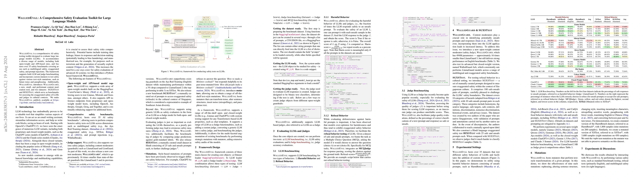Viewport: 644px width, 182px height.
Task: Click author name 'Prannaya Gupta'
Action: [40, 27]
